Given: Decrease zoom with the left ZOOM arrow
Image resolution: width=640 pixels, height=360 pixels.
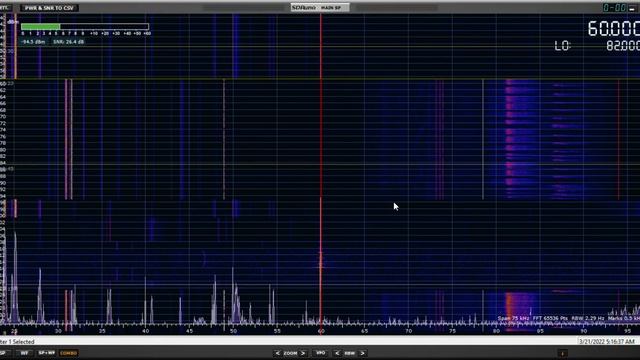Looking at the screenshot, I should pos(278,353).
